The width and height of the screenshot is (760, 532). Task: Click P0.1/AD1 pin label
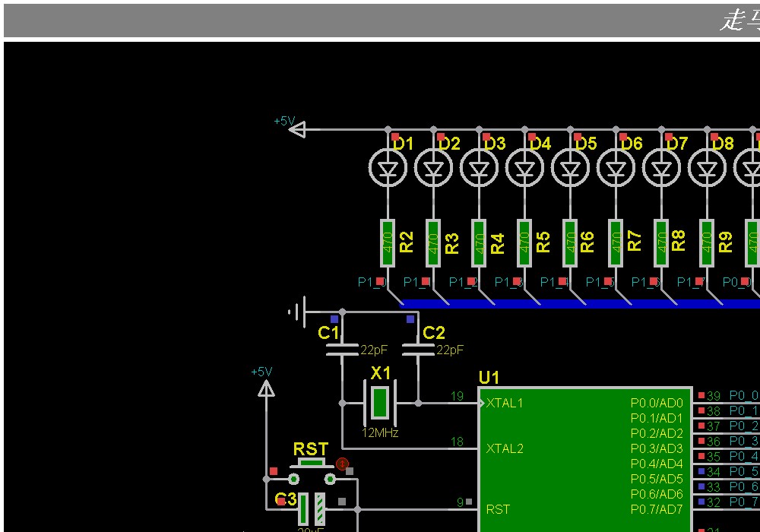(x=657, y=418)
